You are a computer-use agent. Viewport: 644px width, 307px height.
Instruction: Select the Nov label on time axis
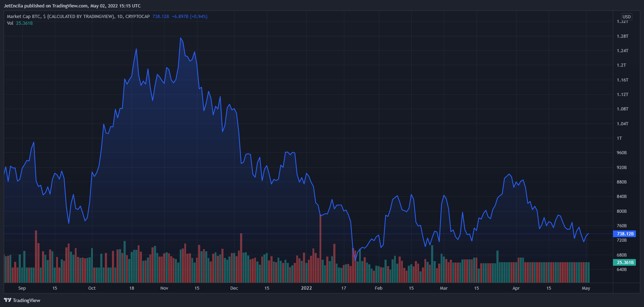point(164,288)
